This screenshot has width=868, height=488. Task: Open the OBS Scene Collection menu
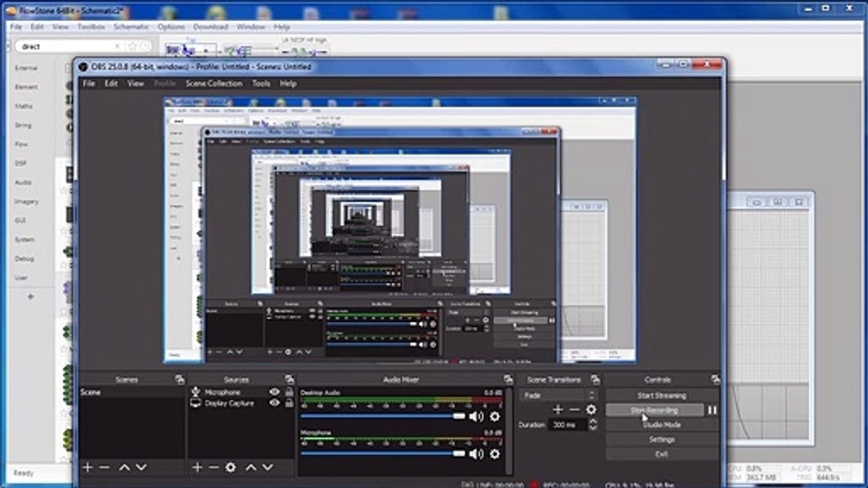pos(214,83)
